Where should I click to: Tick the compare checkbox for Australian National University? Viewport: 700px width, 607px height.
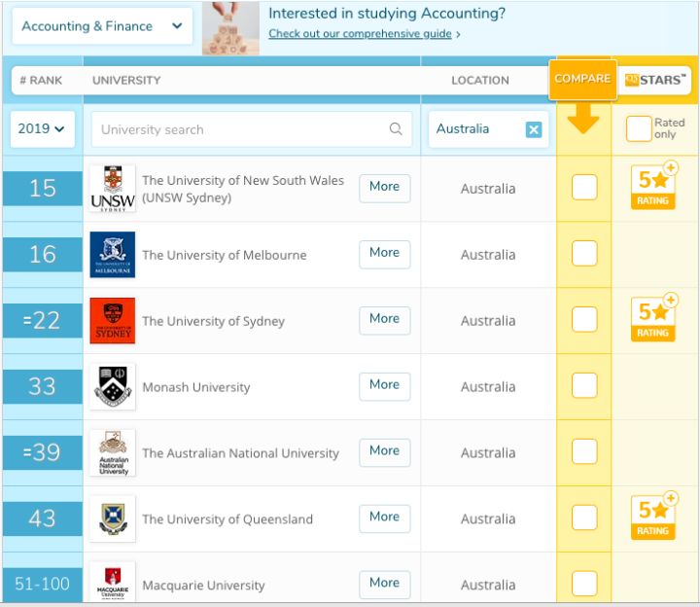(584, 451)
